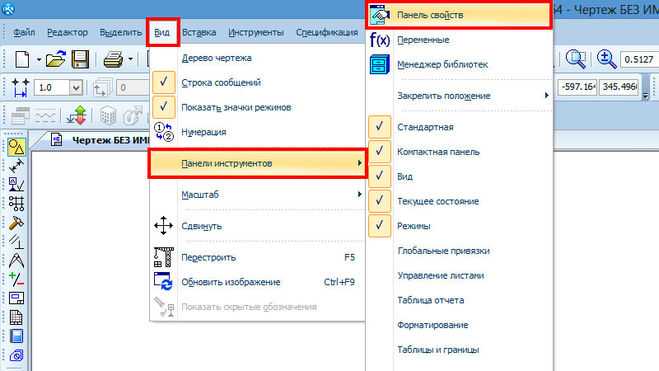
Task: Click the Print icon in toolbar
Action: point(113,59)
